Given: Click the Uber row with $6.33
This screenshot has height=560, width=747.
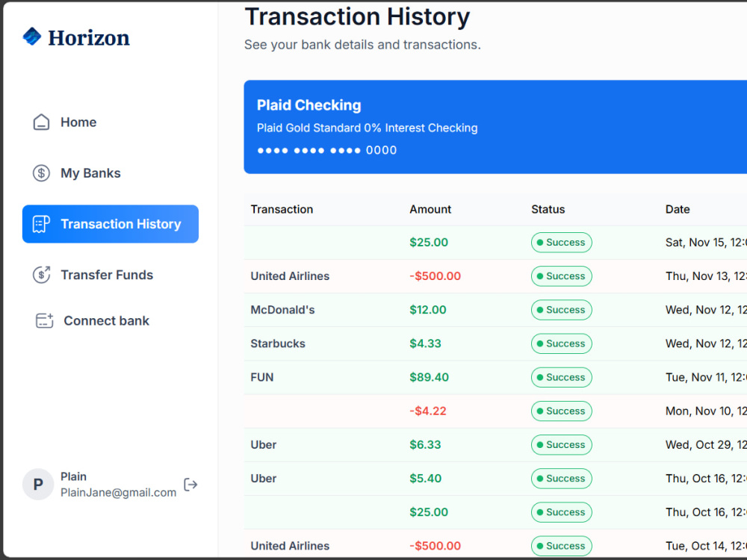Looking at the screenshot, I should point(495,445).
